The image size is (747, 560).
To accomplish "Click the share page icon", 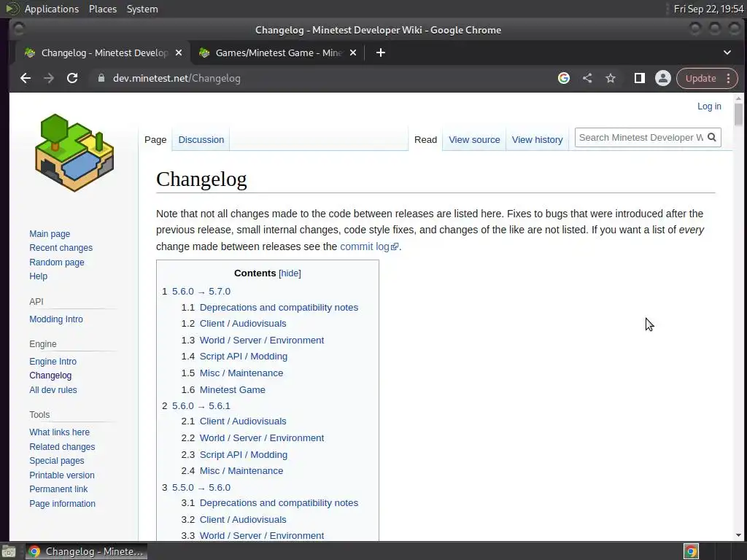I will (587, 78).
